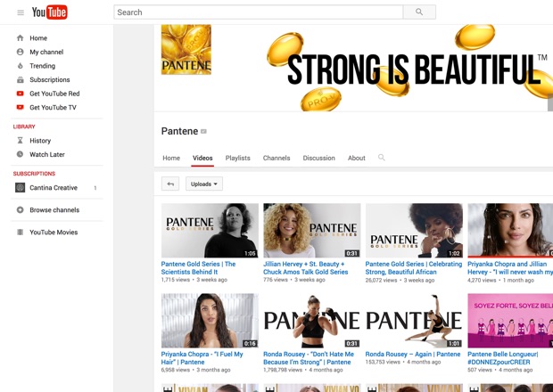Click the History hourglass icon
This screenshot has width=553, height=392.
[x=21, y=140]
